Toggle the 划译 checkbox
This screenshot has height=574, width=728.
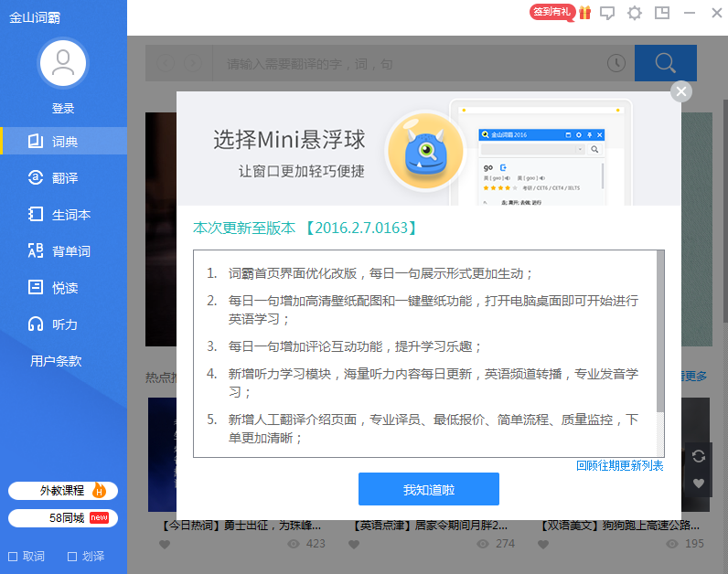72,557
